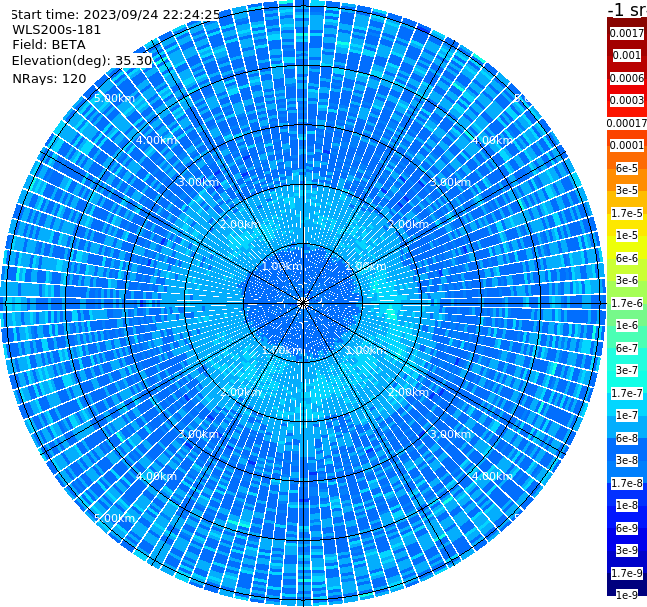Click the '5.00km' range label in upper-left quadrant
This screenshot has height=607, width=647.
[x=114, y=98]
